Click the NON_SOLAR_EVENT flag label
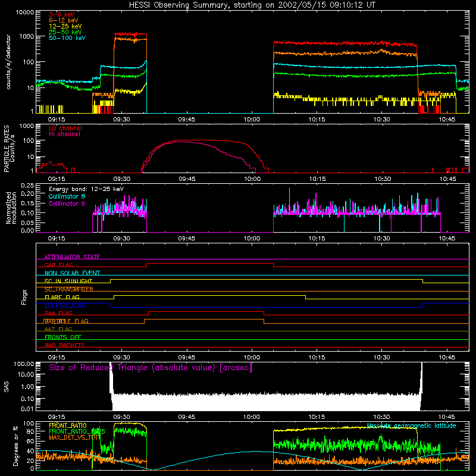 (72, 273)
